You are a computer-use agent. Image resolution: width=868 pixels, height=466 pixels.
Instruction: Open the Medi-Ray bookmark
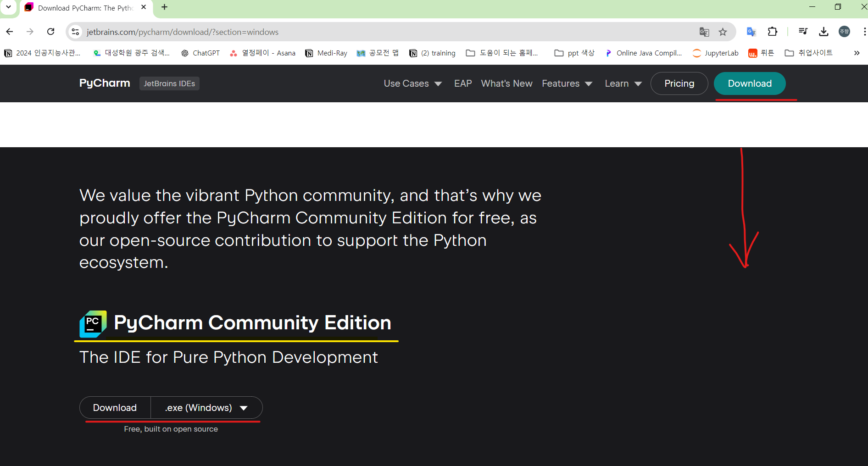pyautogui.click(x=326, y=53)
